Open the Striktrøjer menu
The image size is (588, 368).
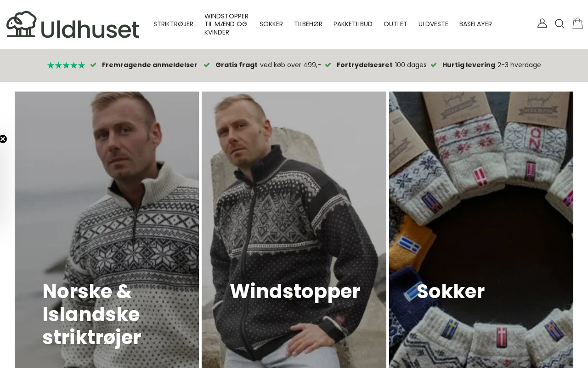pyautogui.click(x=173, y=24)
